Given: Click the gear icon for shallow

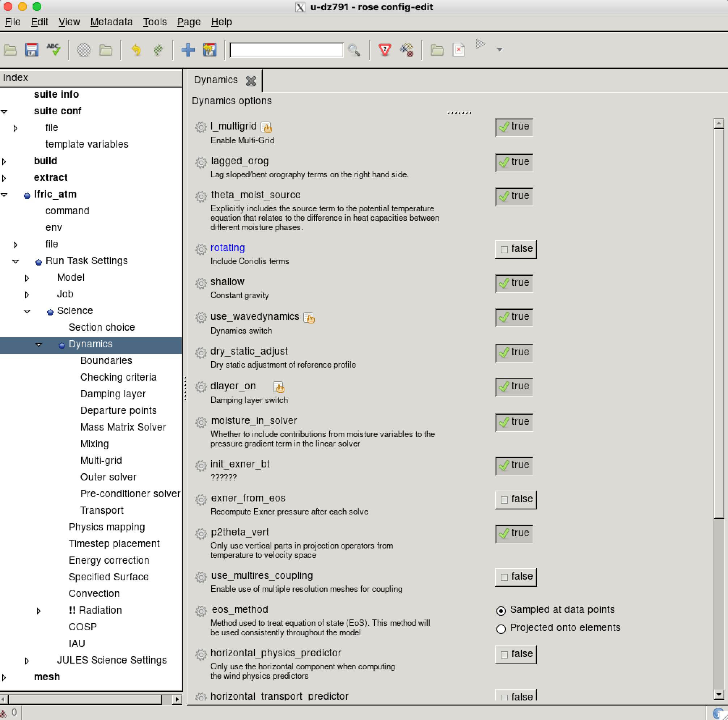Looking at the screenshot, I should (201, 283).
